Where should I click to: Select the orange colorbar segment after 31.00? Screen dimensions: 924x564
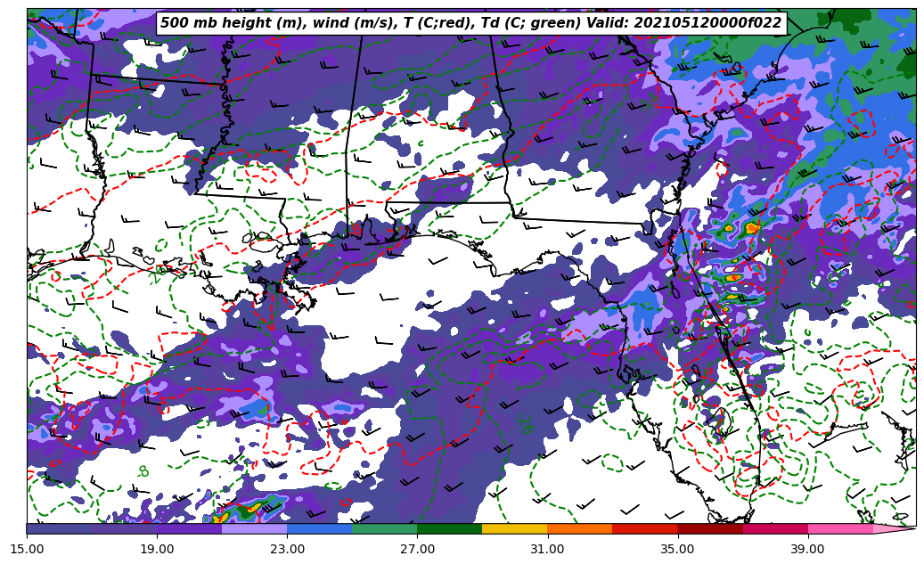579,528
